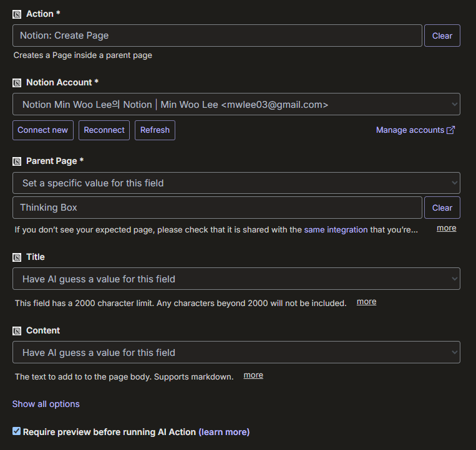Expand more next to 2000 character limit note
This screenshot has width=476, height=450.
point(366,302)
